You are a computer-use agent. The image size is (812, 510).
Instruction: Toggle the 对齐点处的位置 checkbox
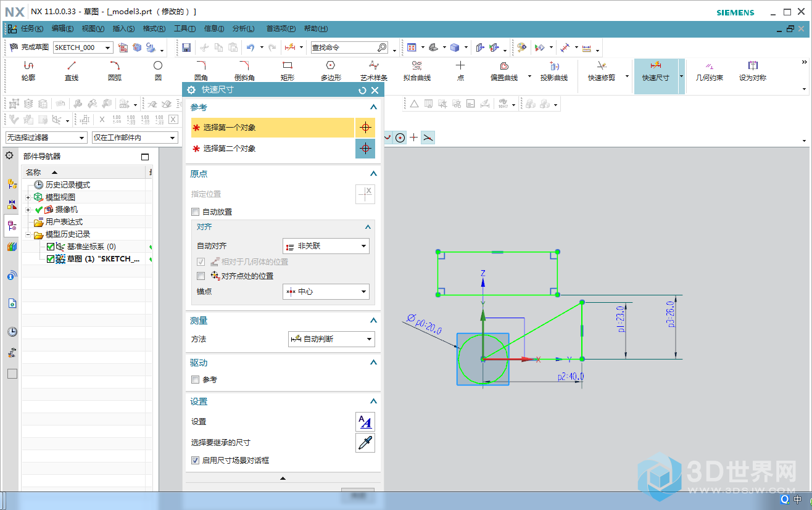201,276
